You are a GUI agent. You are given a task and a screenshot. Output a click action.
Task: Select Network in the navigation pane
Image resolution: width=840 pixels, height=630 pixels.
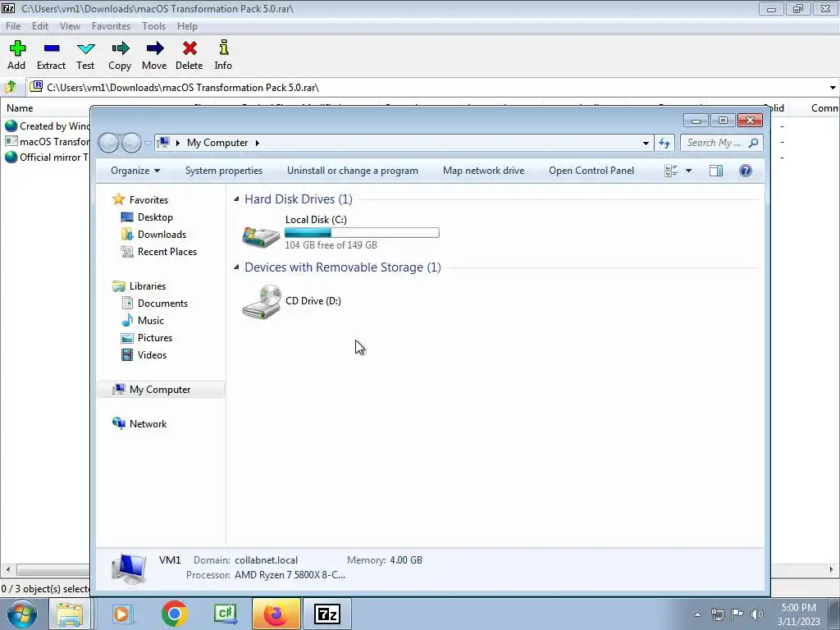click(148, 424)
